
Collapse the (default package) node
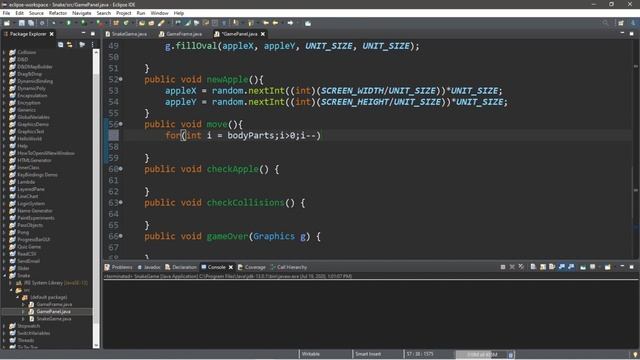coord(18,297)
